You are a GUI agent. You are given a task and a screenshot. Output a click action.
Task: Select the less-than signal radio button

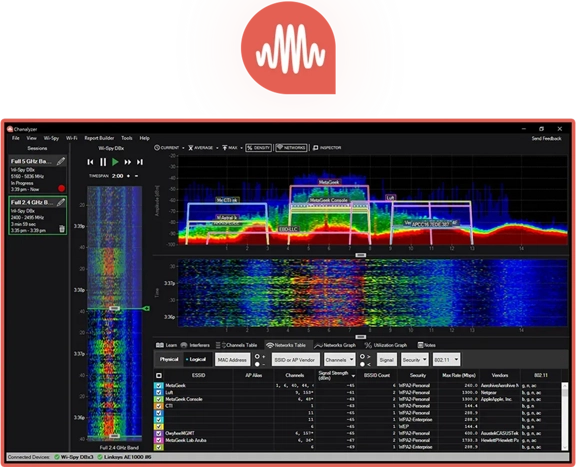click(x=363, y=364)
